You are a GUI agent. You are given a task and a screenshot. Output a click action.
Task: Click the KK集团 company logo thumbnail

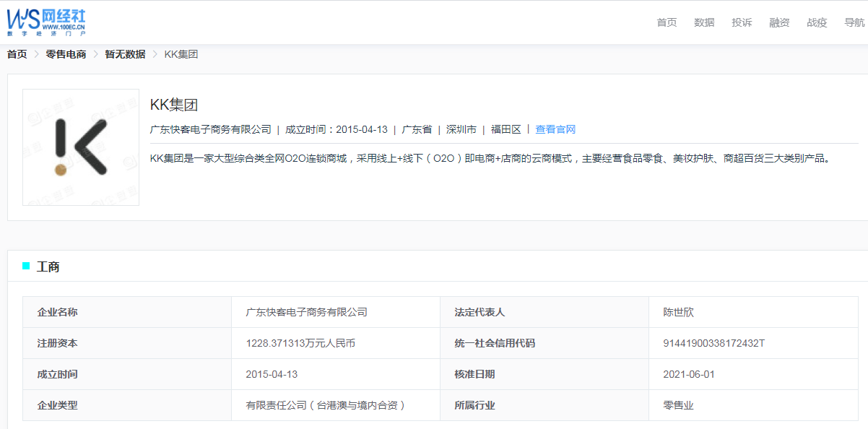81,147
